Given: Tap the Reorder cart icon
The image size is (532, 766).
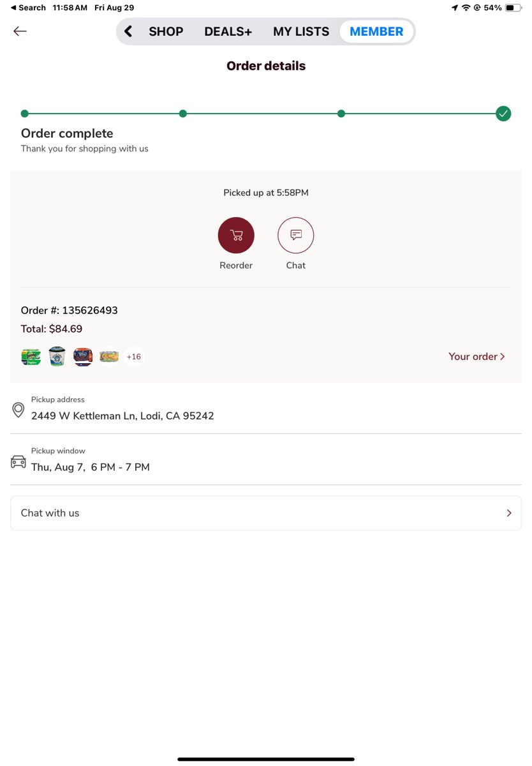Looking at the screenshot, I should [236, 235].
